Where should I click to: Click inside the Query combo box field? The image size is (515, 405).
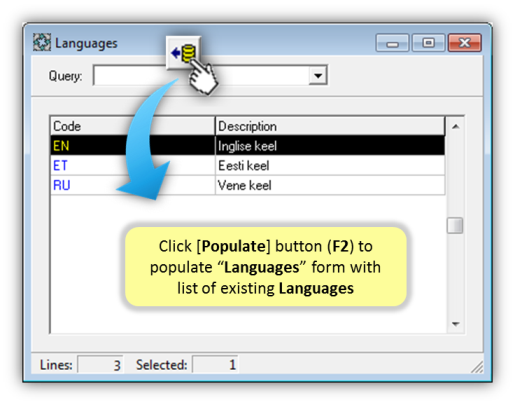click(x=210, y=75)
